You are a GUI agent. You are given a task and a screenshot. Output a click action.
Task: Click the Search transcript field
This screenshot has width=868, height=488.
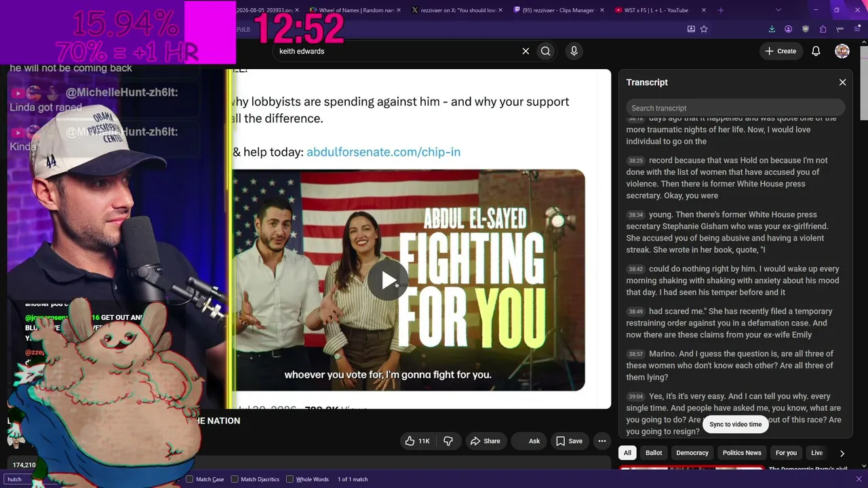click(x=735, y=108)
